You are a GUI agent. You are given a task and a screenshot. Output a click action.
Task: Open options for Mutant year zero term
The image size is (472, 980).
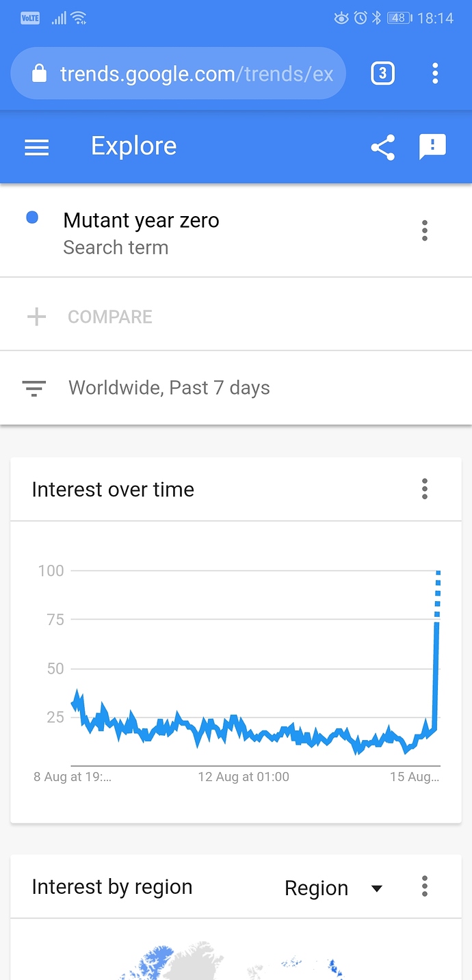click(x=425, y=230)
